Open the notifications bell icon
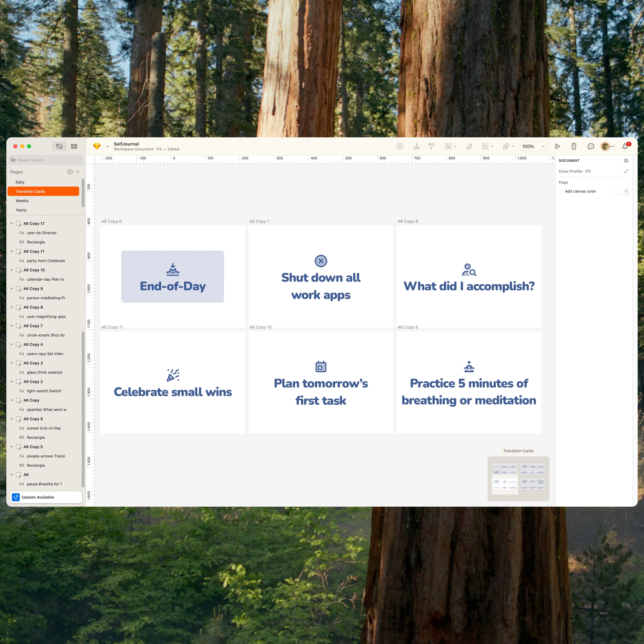This screenshot has width=644, height=644. pos(625,146)
